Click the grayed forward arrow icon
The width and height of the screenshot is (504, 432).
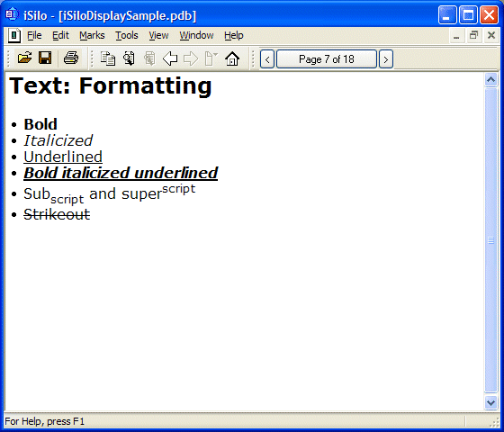click(x=191, y=58)
